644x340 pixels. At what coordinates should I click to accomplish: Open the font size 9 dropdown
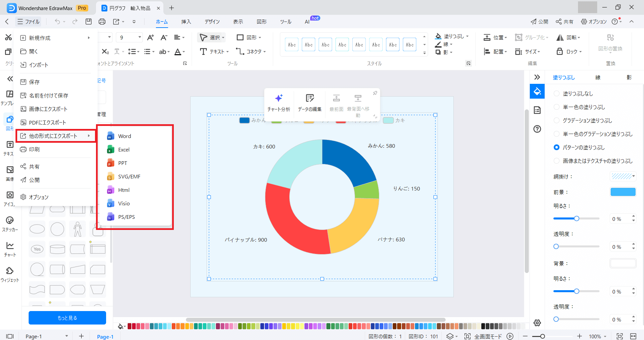click(x=139, y=37)
